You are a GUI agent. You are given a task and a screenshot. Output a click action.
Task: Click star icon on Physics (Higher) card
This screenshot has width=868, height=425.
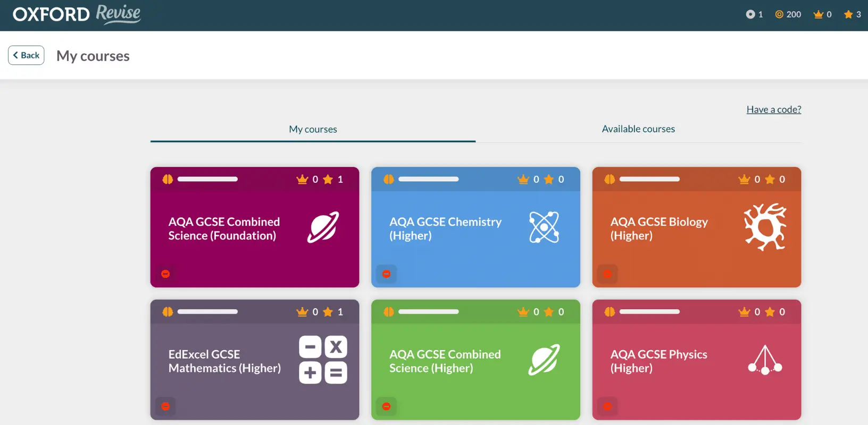[x=770, y=312]
